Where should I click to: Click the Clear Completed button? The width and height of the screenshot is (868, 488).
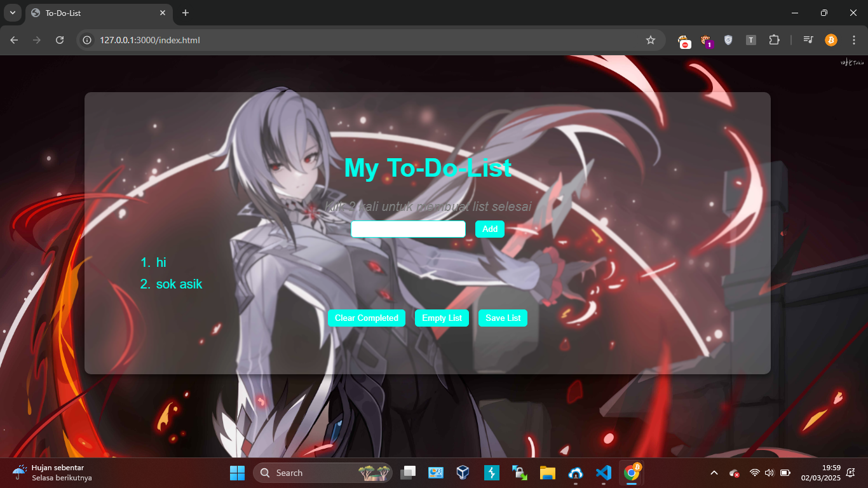tap(367, 318)
